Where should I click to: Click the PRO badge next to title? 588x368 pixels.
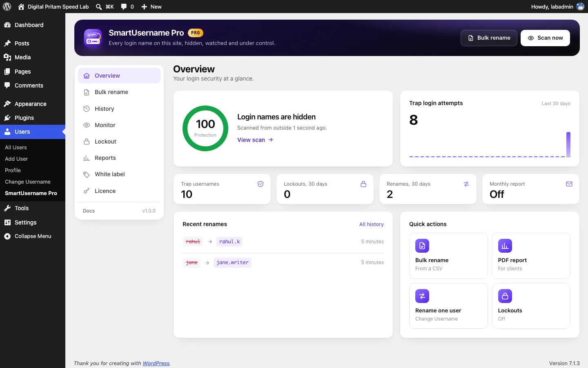196,33
